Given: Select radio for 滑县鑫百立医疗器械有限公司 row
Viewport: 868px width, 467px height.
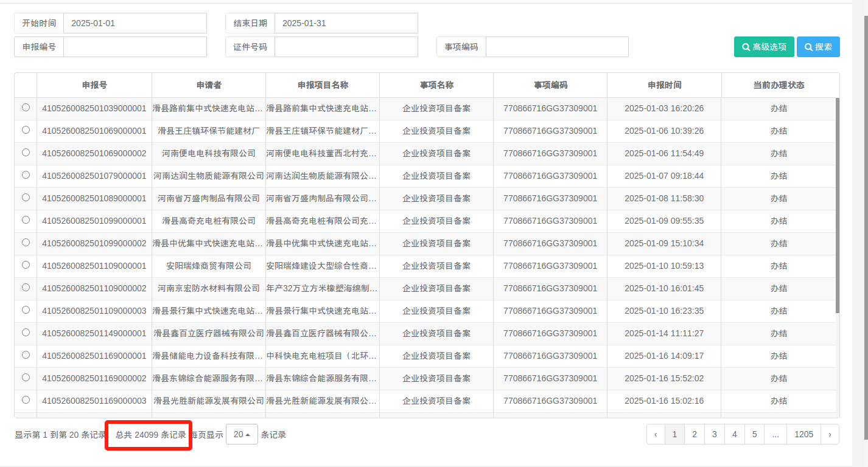Looking at the screenshot, I should 26,333.
